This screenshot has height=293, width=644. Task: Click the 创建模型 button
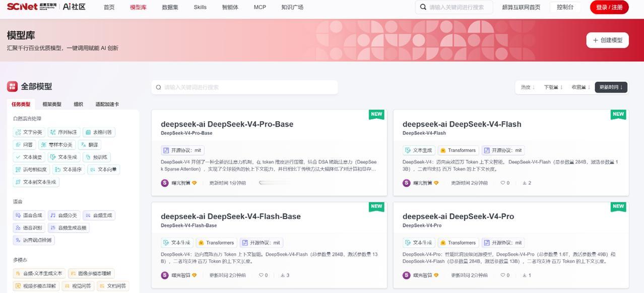(607, 40)
